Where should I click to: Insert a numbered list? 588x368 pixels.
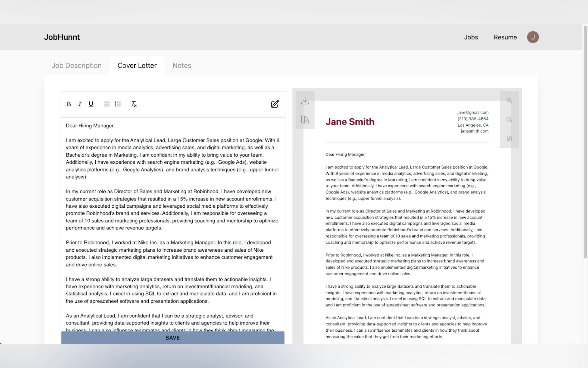(118, 104)
